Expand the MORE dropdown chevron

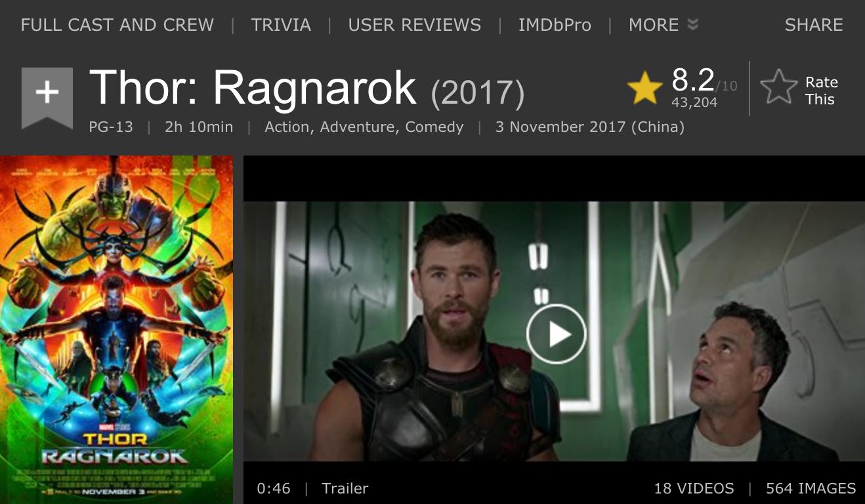[x=693, y=25]
